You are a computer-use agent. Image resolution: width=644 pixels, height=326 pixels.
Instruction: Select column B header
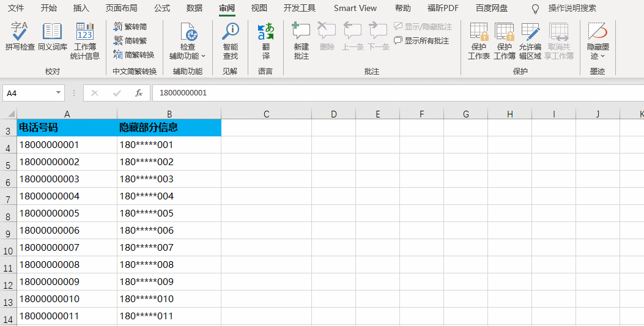[169, 114]
